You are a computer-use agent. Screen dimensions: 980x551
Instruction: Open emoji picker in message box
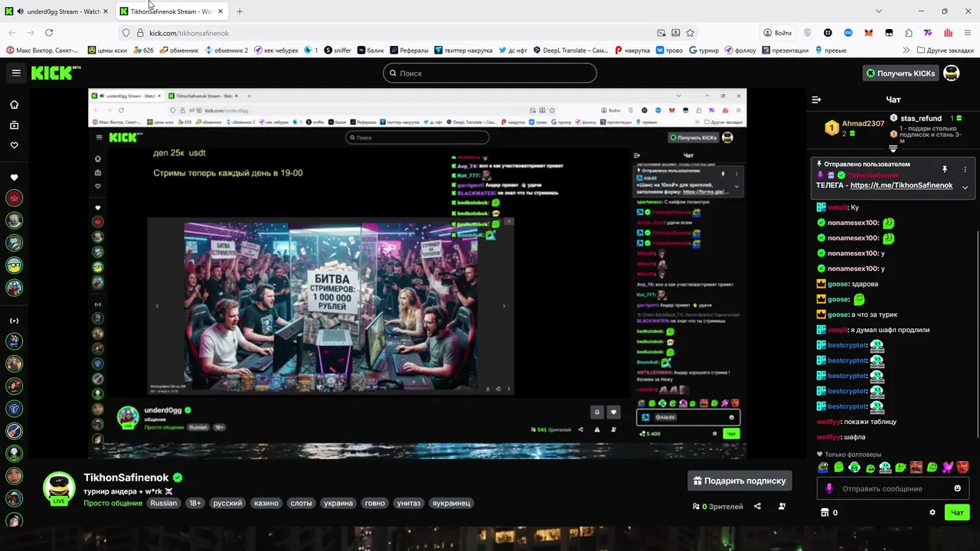(x=957, y=488)
